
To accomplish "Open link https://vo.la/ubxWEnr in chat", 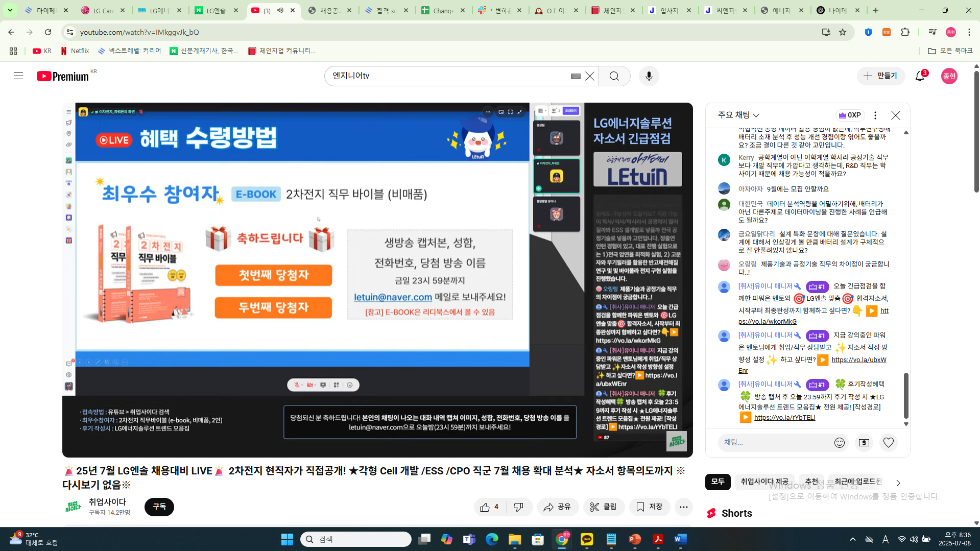I will tap(859, 360).
